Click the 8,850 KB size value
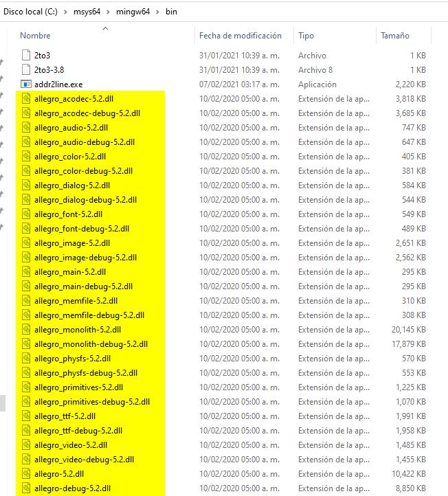The image size is (448, 496). [x=411, y=488]
